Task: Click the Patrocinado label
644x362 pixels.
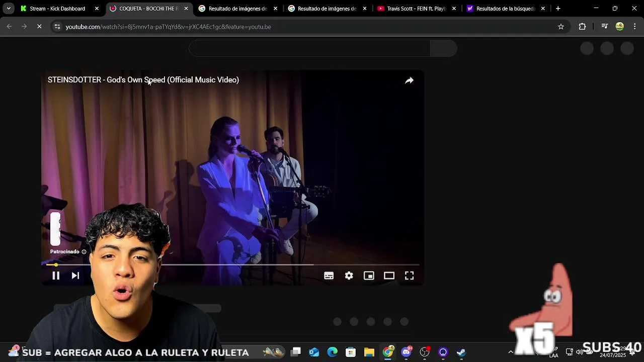Action: (x=64, y=252)
